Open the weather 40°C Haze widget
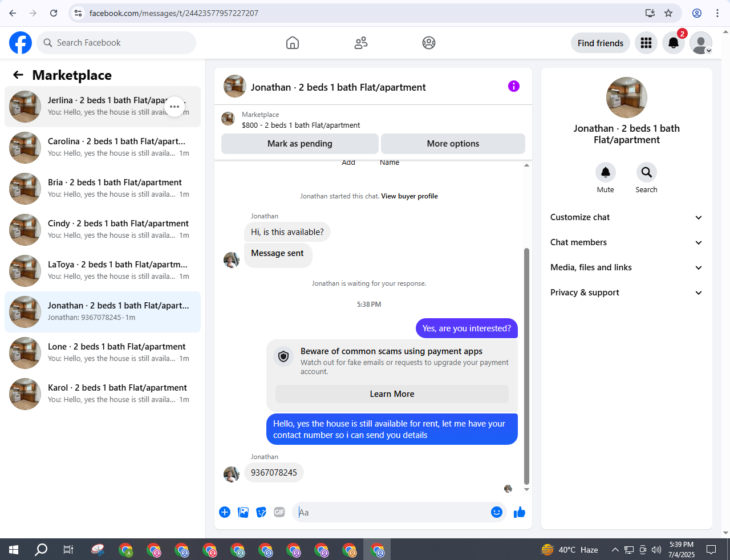 [569, 550]
